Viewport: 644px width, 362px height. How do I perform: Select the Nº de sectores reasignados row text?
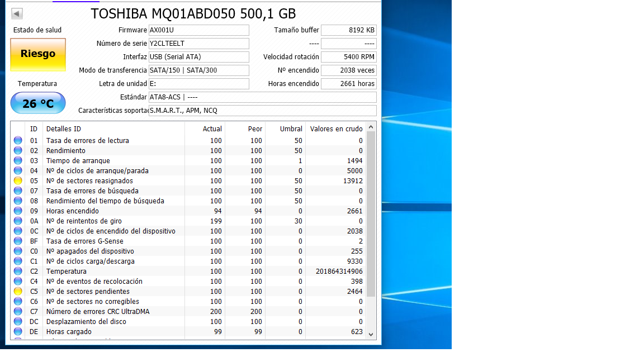(89, 180)
